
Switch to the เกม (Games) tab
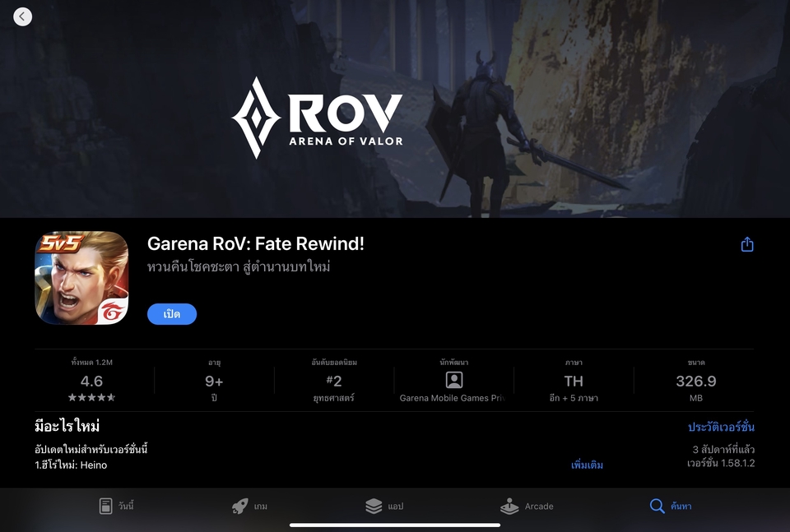pyautogui.click(x=250, y=506)
